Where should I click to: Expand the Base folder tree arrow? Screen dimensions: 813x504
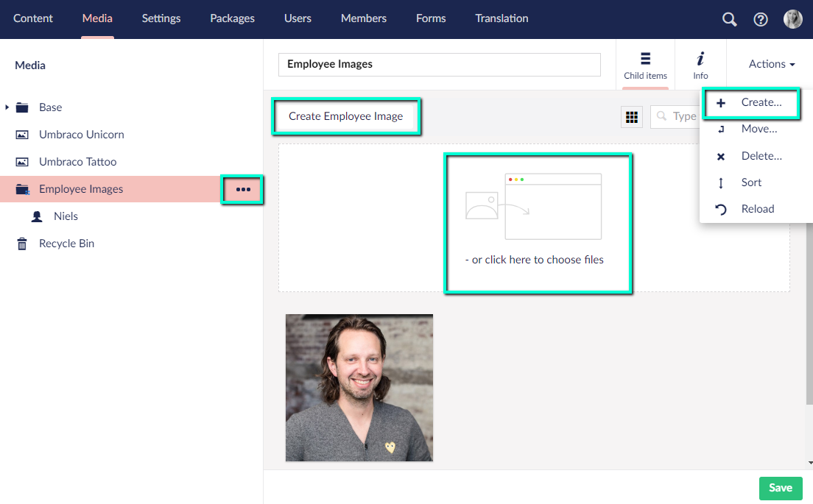(7, 107)
